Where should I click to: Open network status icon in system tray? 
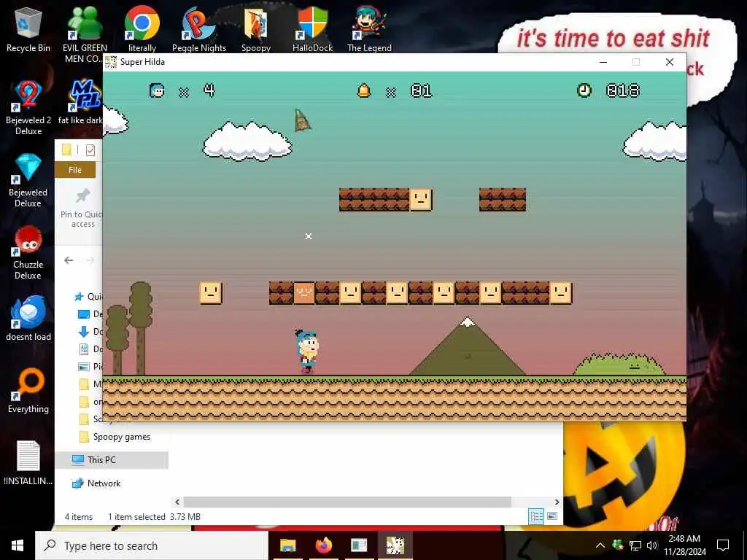tap(635, 545)
